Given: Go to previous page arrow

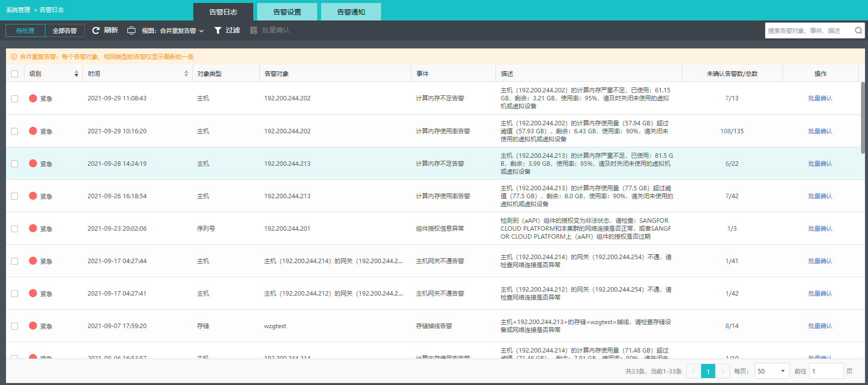Looking at the screenshot, I should (694, 371).
